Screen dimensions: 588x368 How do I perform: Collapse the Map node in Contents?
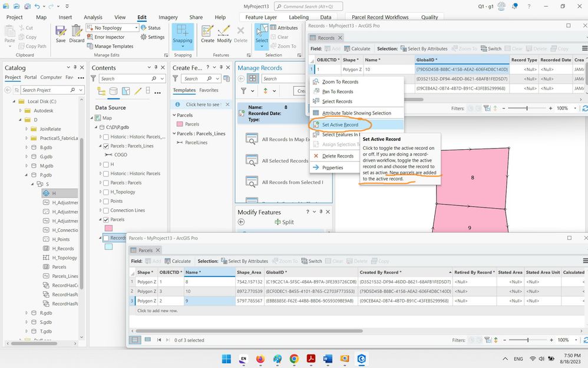(x=91, y=118)
